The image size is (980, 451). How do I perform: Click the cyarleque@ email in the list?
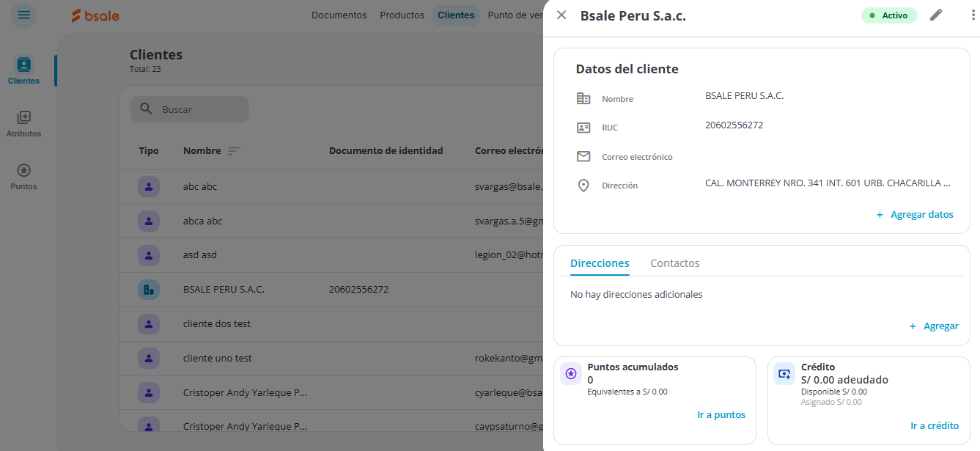[509, 393]
